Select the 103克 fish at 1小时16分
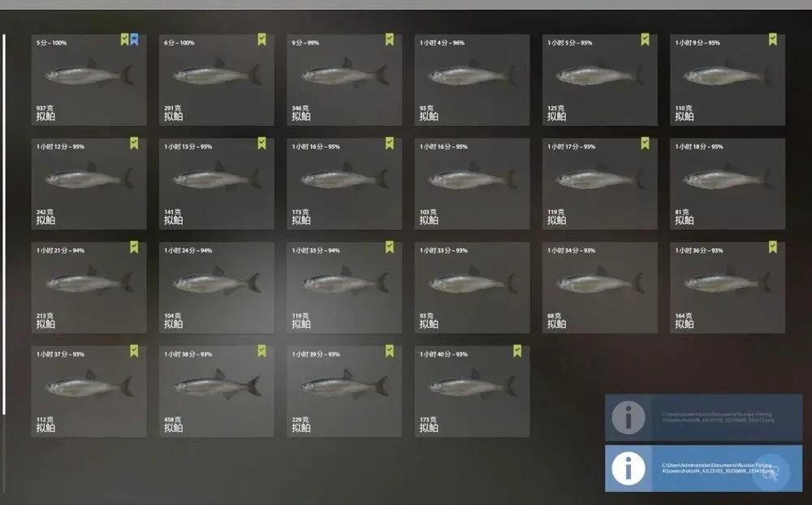The width and height of the screenshot is (812, 505). pos(473,183)
